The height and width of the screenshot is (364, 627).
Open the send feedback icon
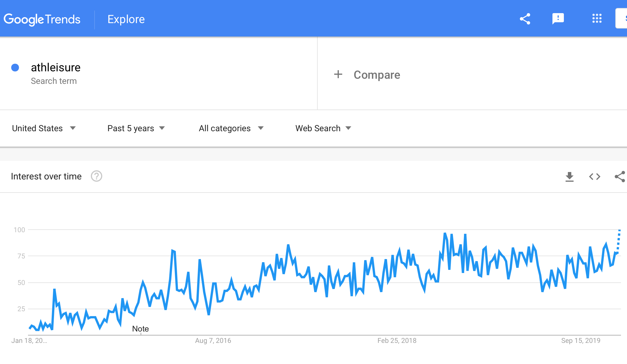pyautogui.click(x=558, y=19)
